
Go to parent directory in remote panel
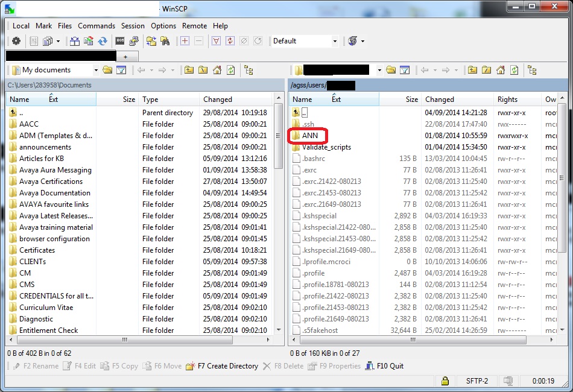coord(472,70)
